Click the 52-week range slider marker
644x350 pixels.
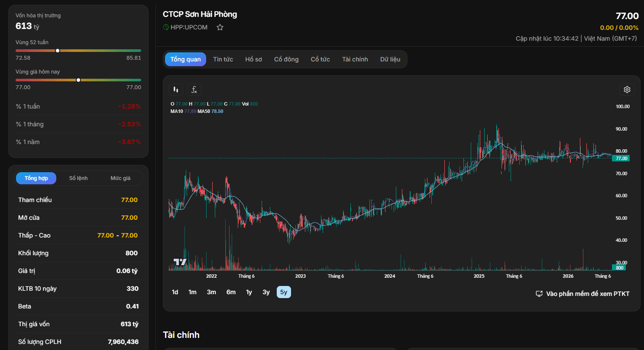[x=58, y=51]
